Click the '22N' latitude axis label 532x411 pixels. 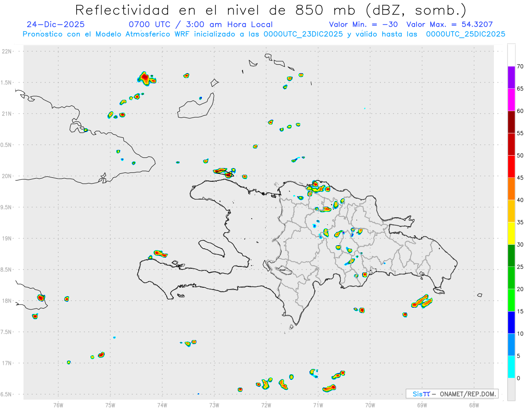coord(8,51)
